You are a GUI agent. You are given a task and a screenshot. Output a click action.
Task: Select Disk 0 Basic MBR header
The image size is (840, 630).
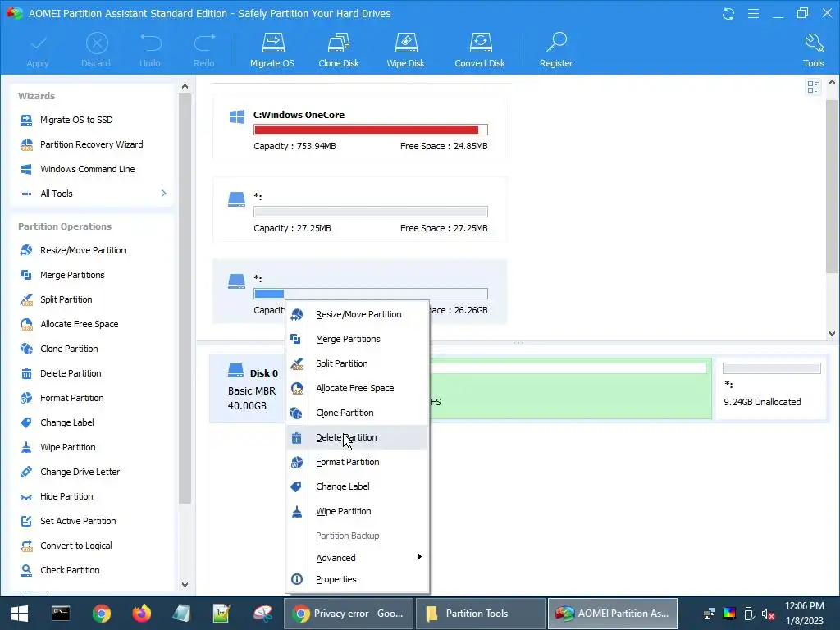246,388
